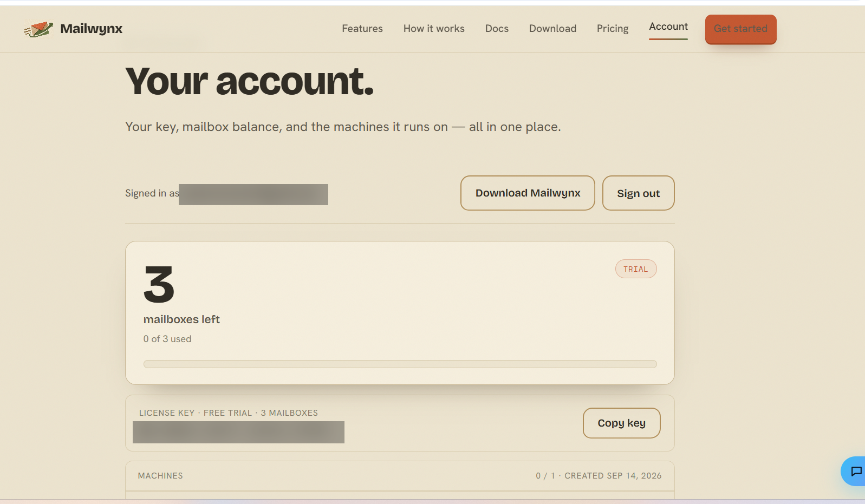
Task: Open the Download nav link
Action: [x=552, y=29]
